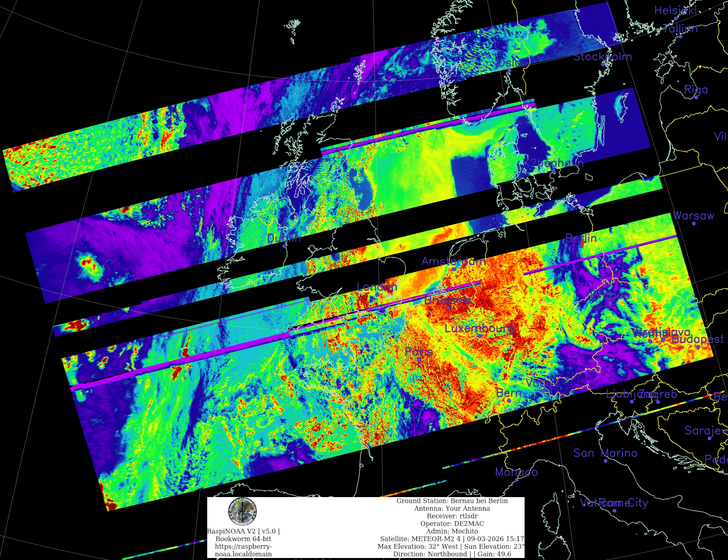The height and width of the screenshot is (560, 728).
Task: Click the Paris city marker dot
Action: pos(419,359)
